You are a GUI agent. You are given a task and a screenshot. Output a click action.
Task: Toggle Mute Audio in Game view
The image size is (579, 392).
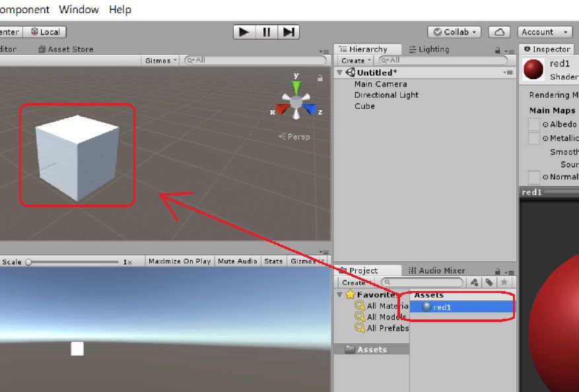point(237,261)
